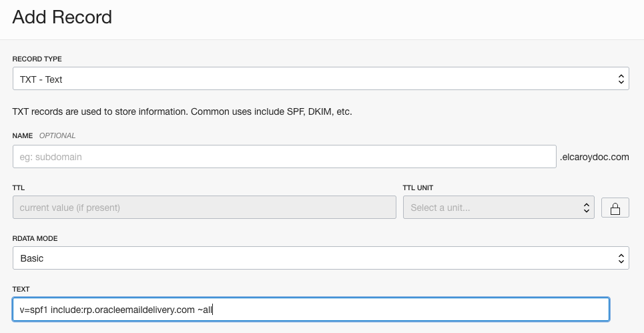Click the TXT records description sentence
This screenshot has height=333, width=644.
click(x=182, y=111)
